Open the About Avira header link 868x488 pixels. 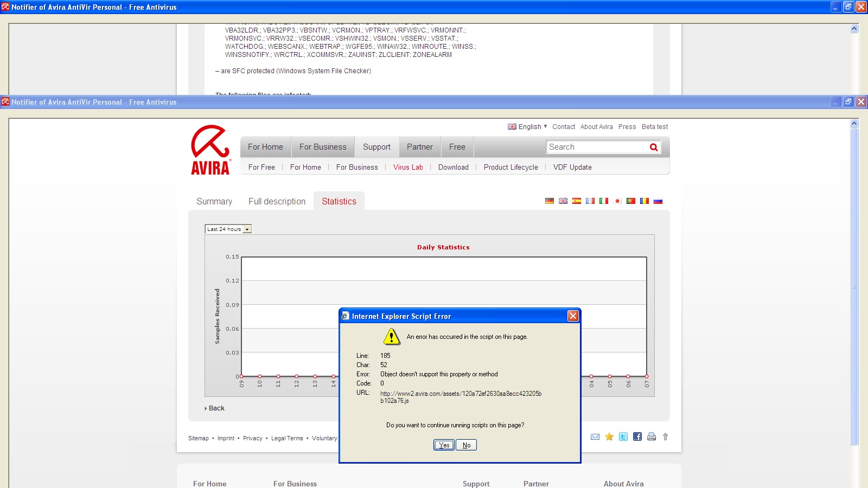click(597, 127)
